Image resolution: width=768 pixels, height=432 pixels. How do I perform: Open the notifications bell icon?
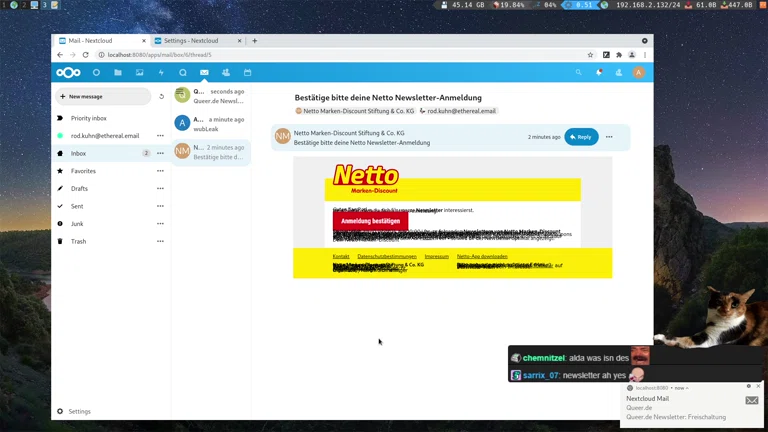(599, 72)
